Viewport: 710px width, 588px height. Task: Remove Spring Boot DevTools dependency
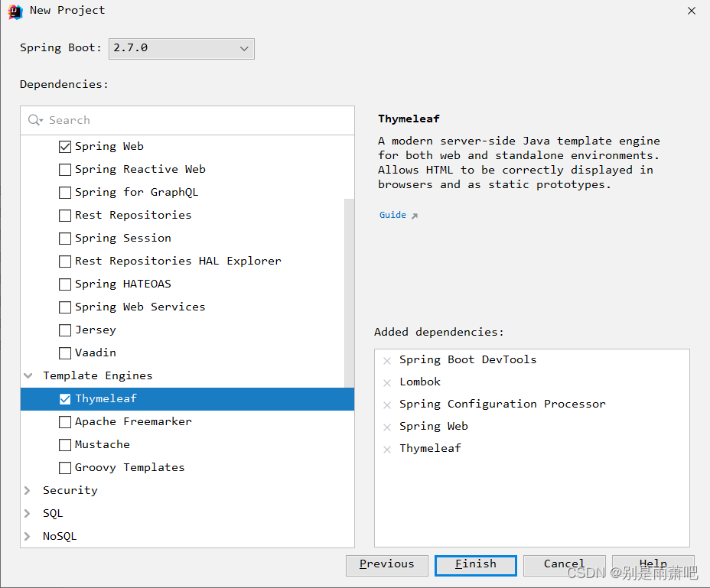point(387,361)
